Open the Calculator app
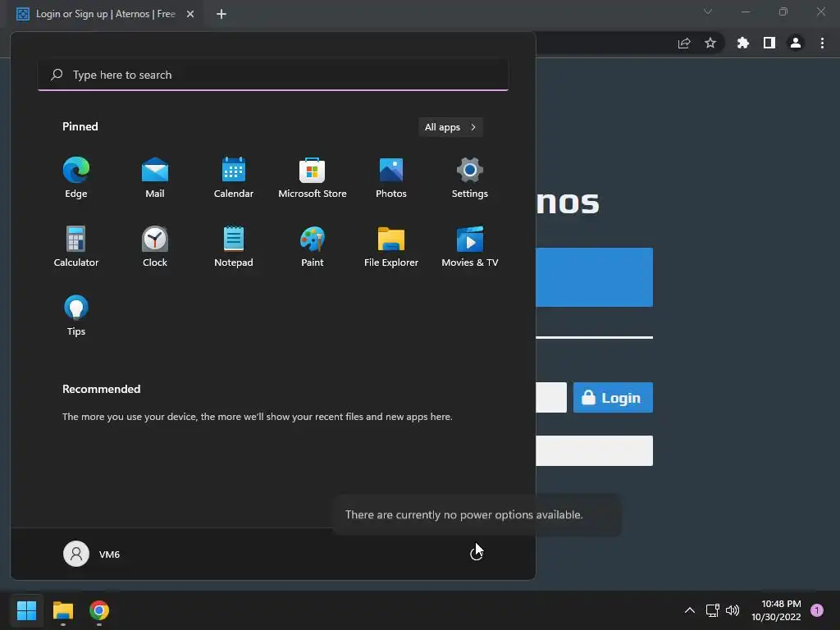This screenshot has height=630, width=840. [x=76, y=246]
